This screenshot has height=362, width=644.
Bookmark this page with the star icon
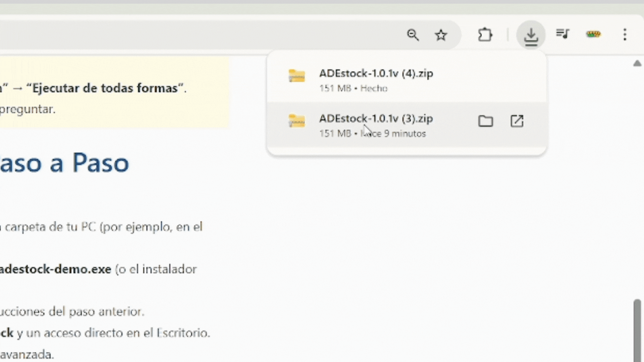[441, 35]
